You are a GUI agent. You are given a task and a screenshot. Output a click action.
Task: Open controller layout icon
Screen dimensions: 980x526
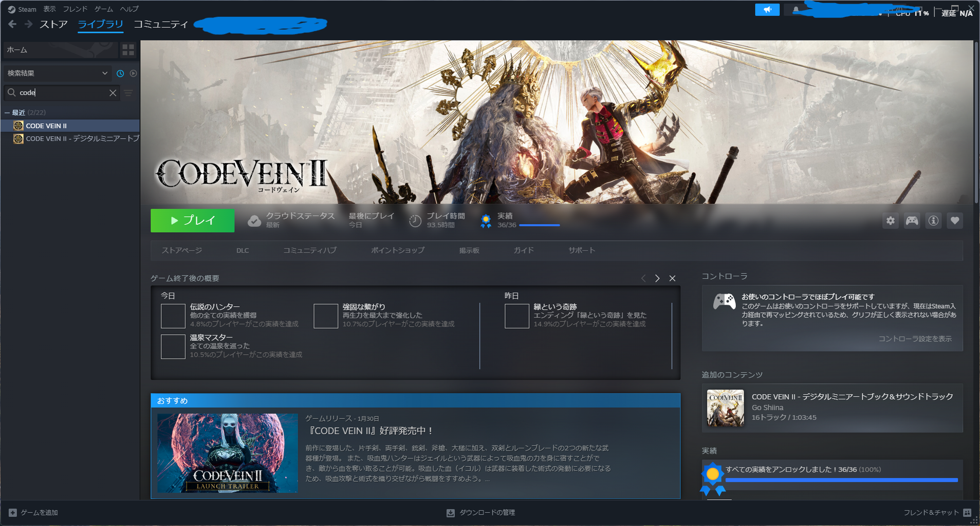coord(912,221)
